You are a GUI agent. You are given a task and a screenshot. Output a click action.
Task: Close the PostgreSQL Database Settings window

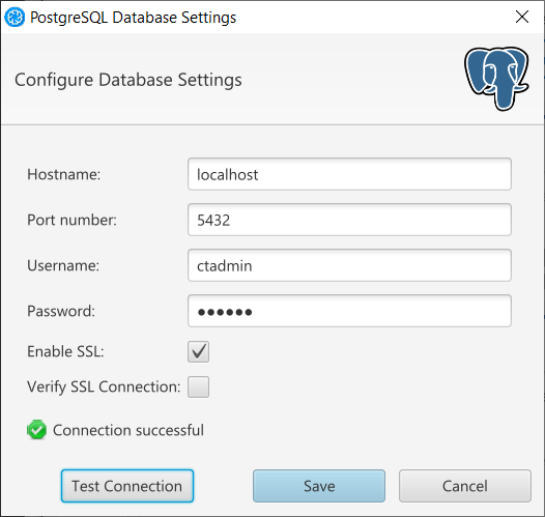pyautogui.click(x=522, y=17)
